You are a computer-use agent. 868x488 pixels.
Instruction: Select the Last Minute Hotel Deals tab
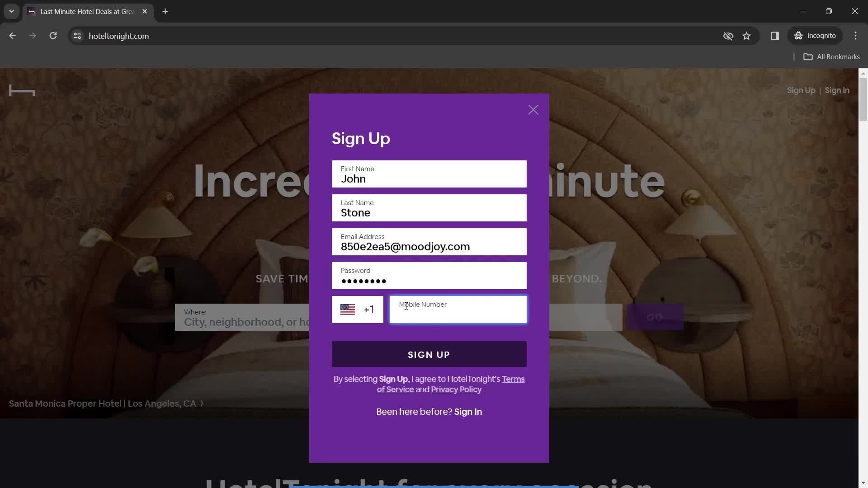click(x=88, y=11)
